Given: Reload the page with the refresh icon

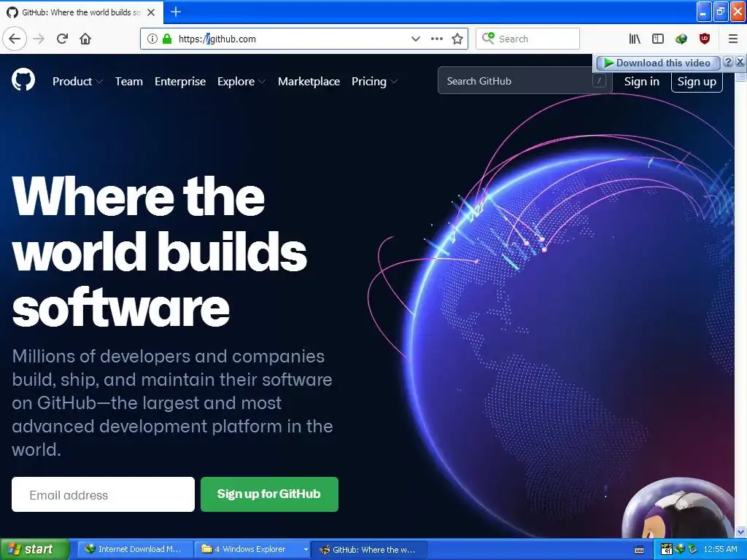Looking at the screenshot, I should (62, 39).
